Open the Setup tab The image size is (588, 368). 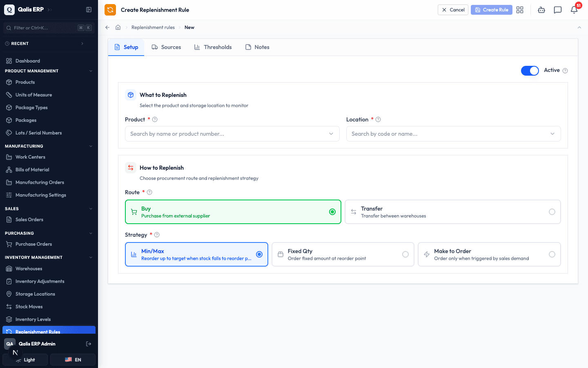click(x=126, y=47)
